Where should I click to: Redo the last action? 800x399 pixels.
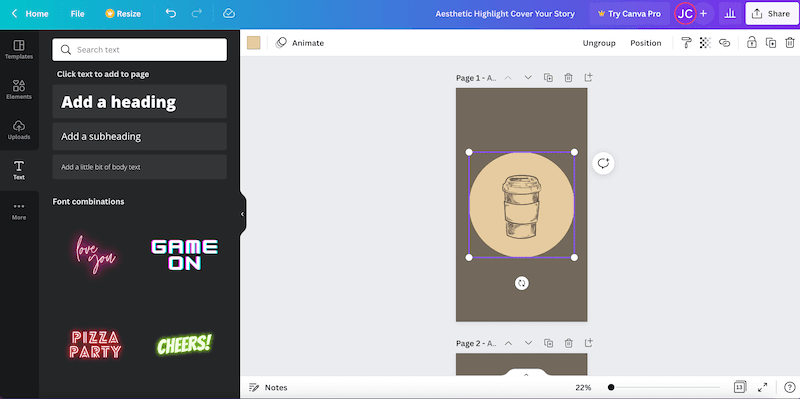pos(196,14)
